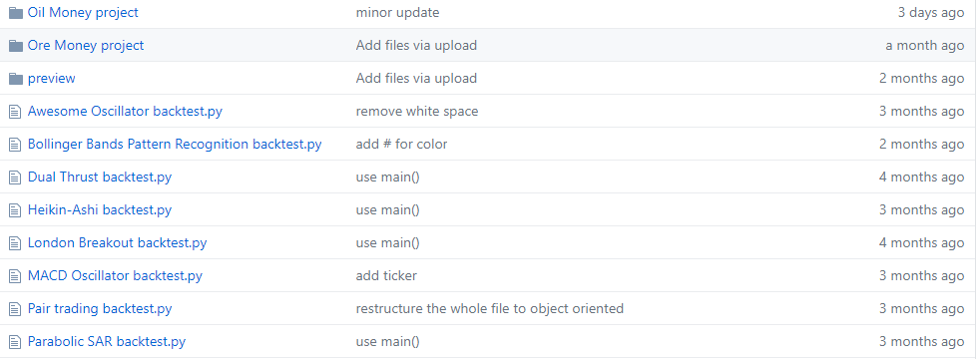
Task: Open Bollinger Bands Pattern Recognition backtest.py
Action: (x=175, y=145)
